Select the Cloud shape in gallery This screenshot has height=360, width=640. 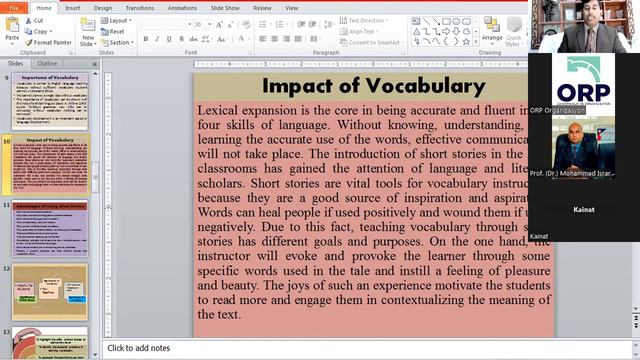[x=466, y=31]
